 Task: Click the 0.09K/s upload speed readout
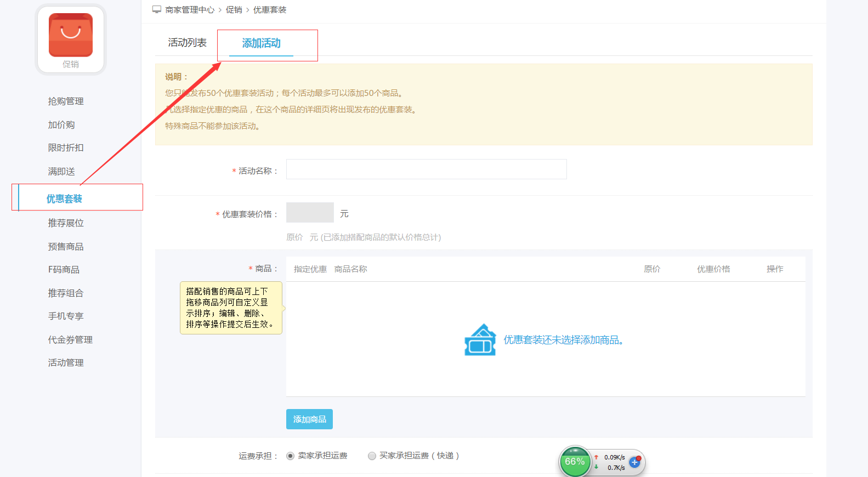tap(615, 457)
